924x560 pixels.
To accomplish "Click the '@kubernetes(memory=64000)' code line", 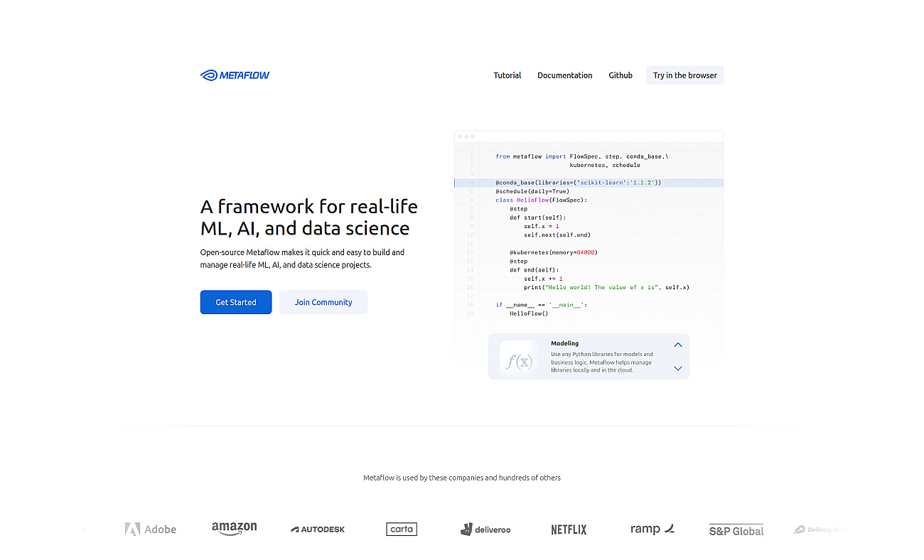I will [554, 252].
